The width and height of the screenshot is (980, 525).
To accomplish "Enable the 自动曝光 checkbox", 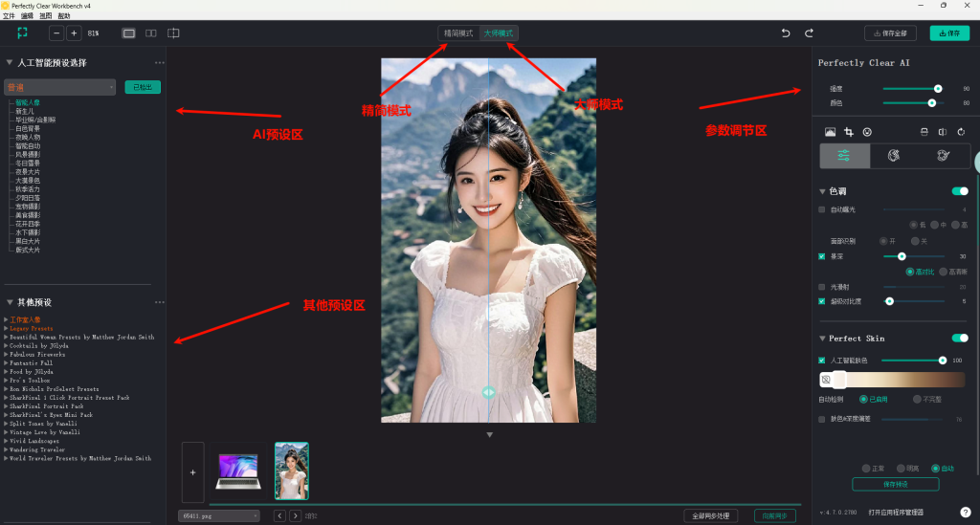I will point(822,208).
